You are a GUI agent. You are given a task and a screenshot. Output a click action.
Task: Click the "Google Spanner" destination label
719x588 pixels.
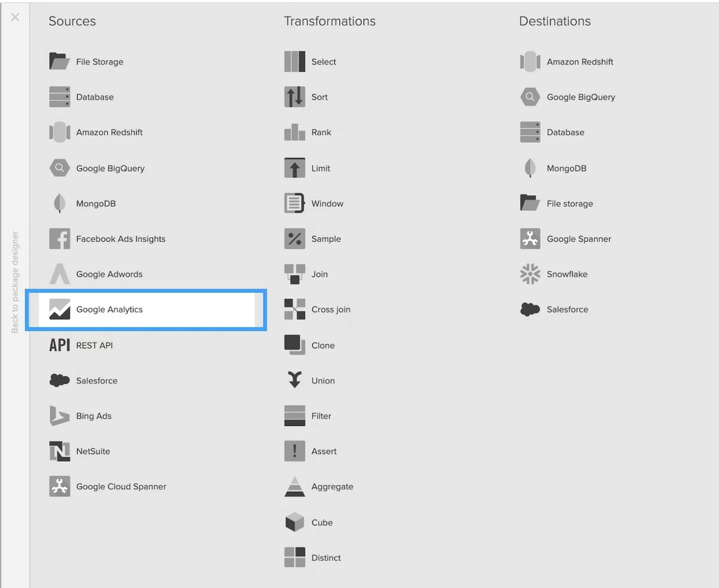(579, 239)
